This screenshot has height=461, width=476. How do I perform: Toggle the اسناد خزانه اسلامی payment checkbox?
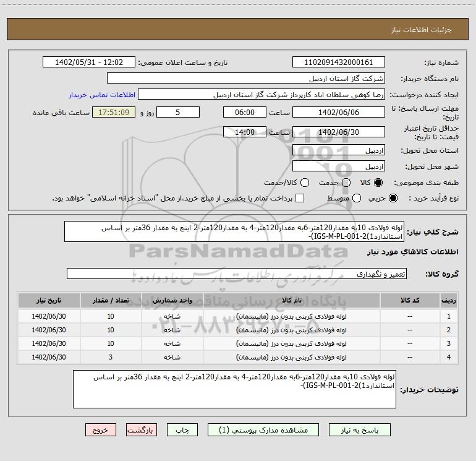pos(300,198)
